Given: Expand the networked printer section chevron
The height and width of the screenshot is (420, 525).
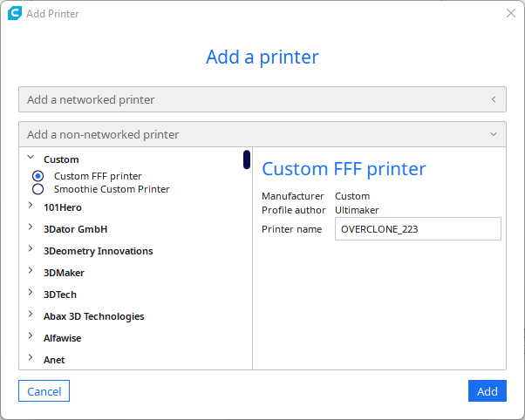Looking at the screenshot, I should (x=494, y=99).
